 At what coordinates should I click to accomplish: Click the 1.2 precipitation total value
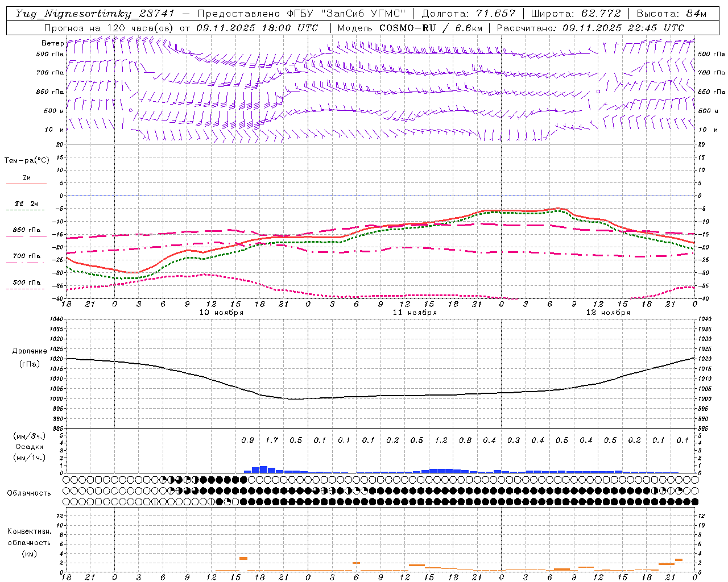click(x=441, y=440)
